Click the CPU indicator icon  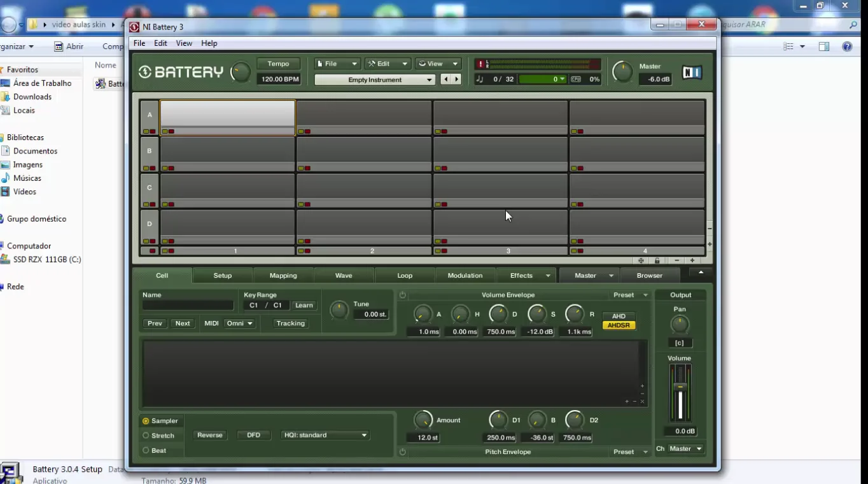pos(576,80)
